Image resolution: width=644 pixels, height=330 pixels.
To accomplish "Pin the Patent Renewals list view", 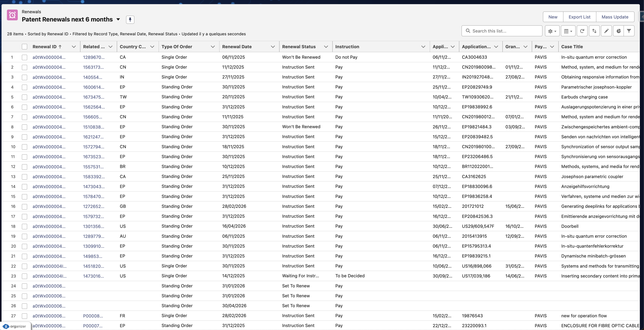I will click(130, 19).
